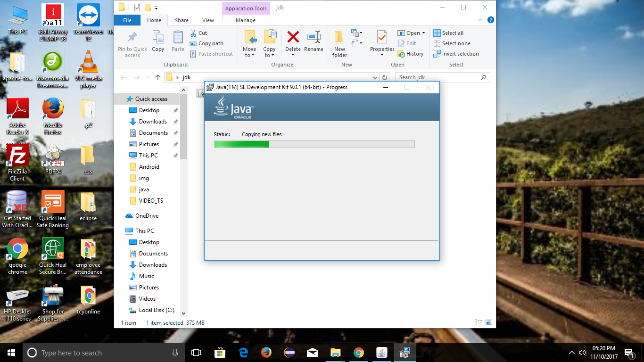Show hidden system tray icons
This screenshot has height=362, width=644.
(572, 353)
